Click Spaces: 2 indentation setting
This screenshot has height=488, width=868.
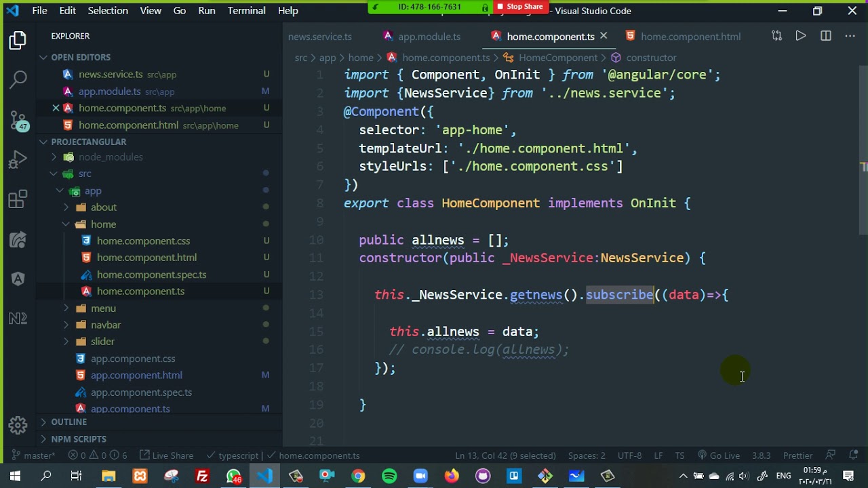click(587, 455)
